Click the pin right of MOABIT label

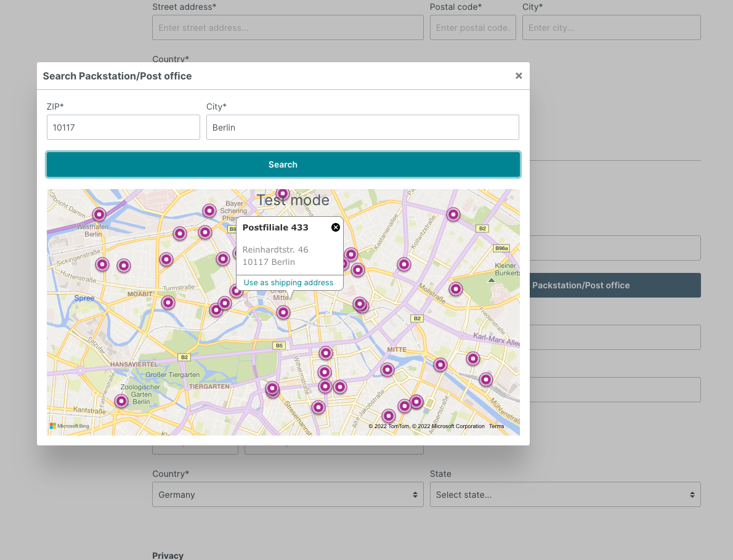tap(168, 302)
